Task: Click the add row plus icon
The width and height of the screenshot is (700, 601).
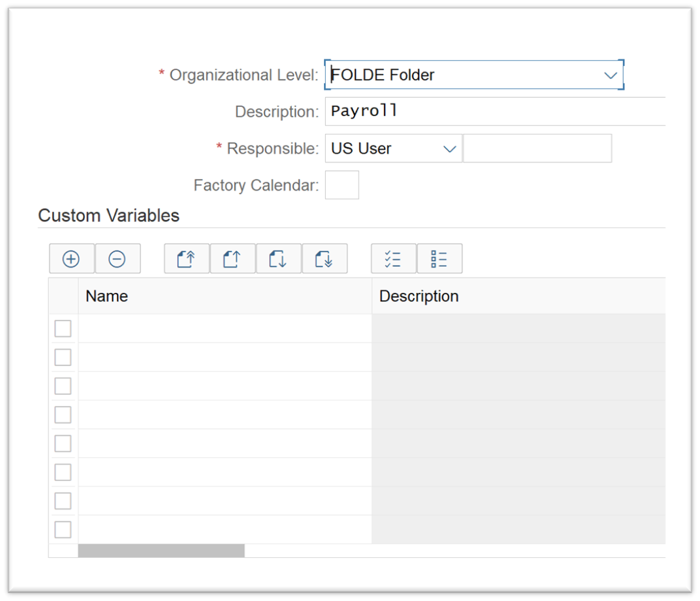Action: tap(71, 259)
